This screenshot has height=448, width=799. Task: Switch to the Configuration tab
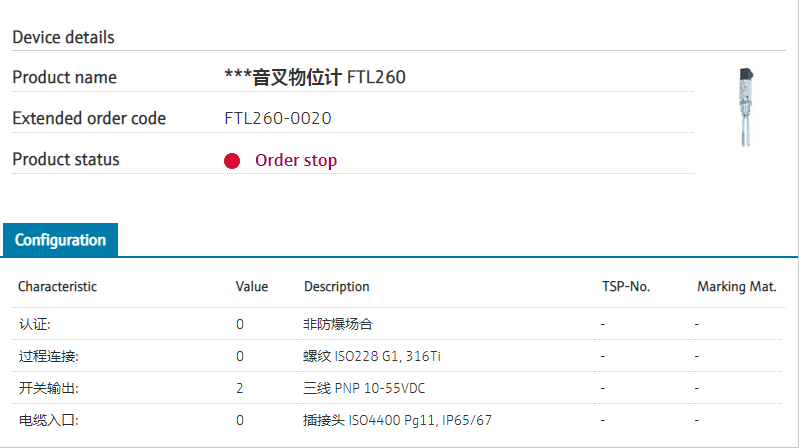60,240
